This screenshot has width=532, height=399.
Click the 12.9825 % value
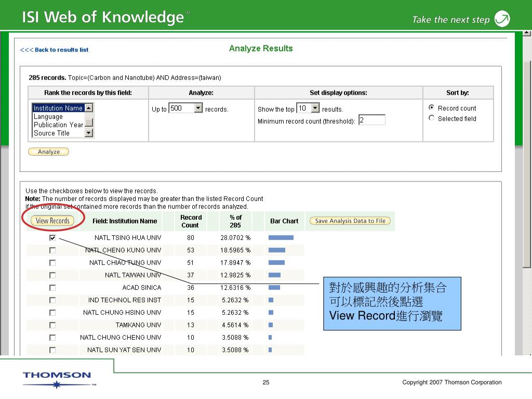tap(235, 275)
